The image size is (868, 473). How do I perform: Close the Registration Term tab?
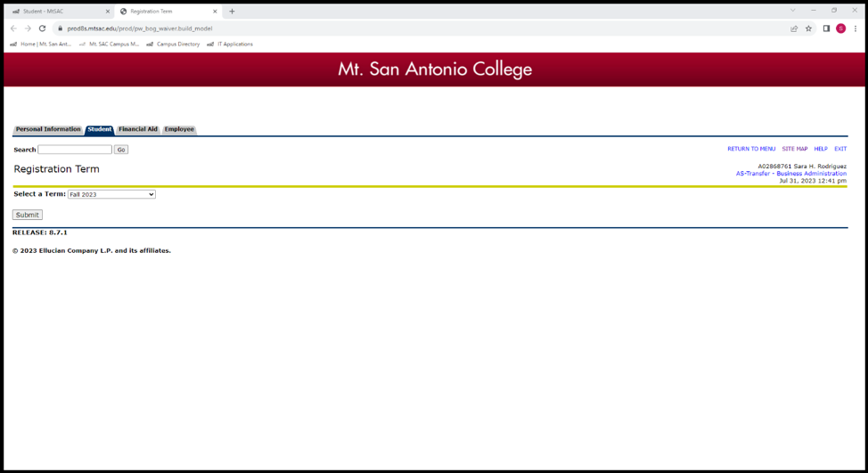[x=216, y=11]
